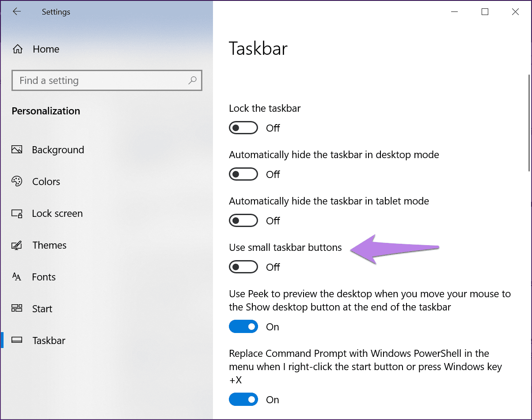
Task: Click the Taskbar page heading
Action: (x=258, y=49)
